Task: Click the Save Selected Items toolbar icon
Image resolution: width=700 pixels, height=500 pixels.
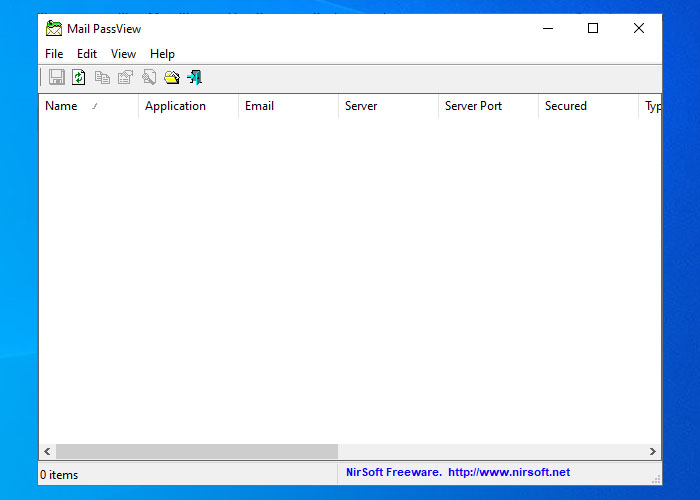Action: coord(56,78)
